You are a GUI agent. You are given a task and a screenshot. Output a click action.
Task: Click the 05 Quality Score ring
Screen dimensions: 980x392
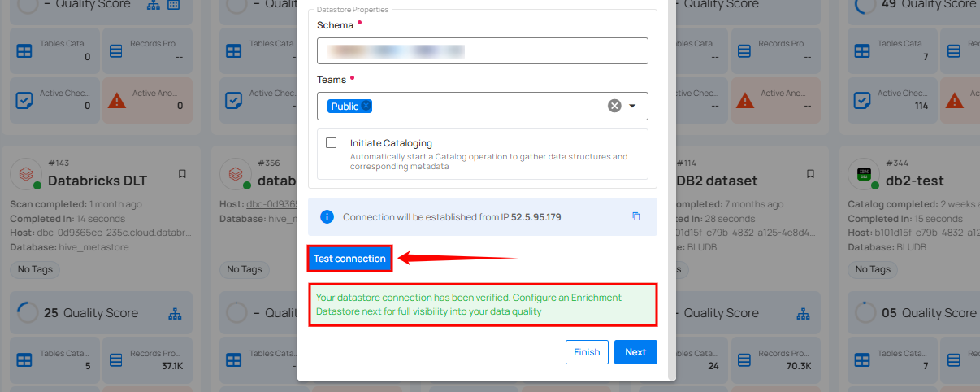865,313
